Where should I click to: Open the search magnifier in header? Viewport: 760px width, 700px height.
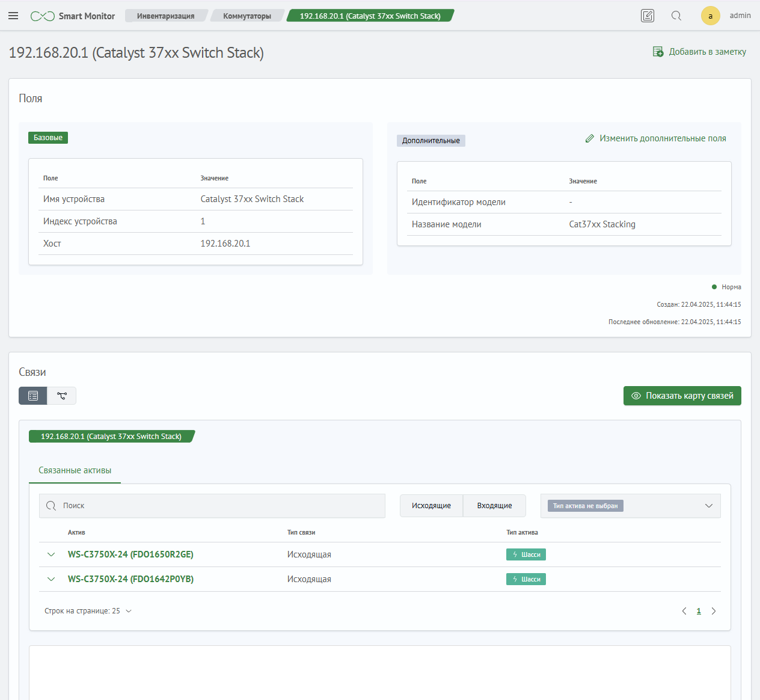[x=676, y=16]
